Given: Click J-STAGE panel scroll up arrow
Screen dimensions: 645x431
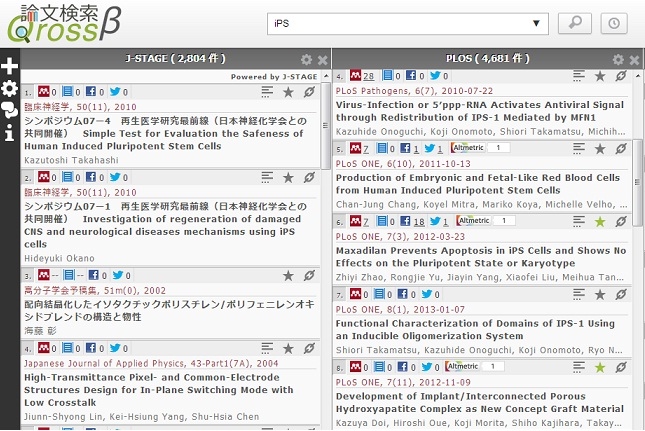Looking at the screenshot, I should tap(326, 76).
